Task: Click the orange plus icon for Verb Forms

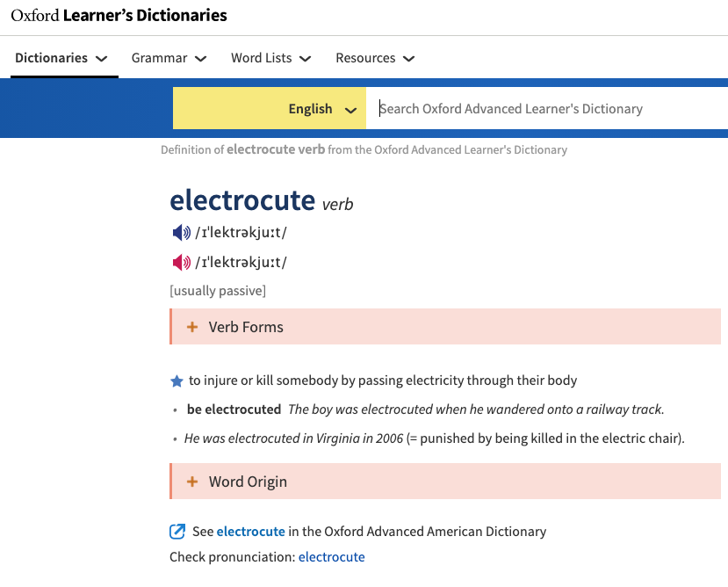Action: [x=192, y=327]
